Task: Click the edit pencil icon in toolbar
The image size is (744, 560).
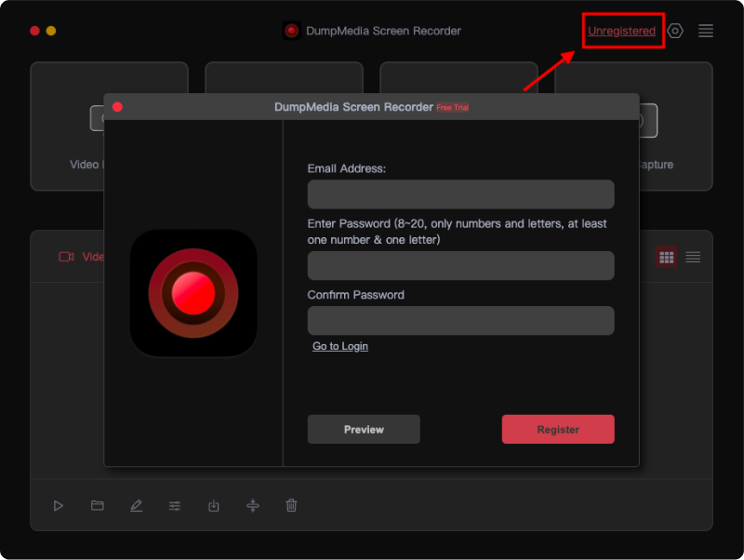Action: (136, 505)
